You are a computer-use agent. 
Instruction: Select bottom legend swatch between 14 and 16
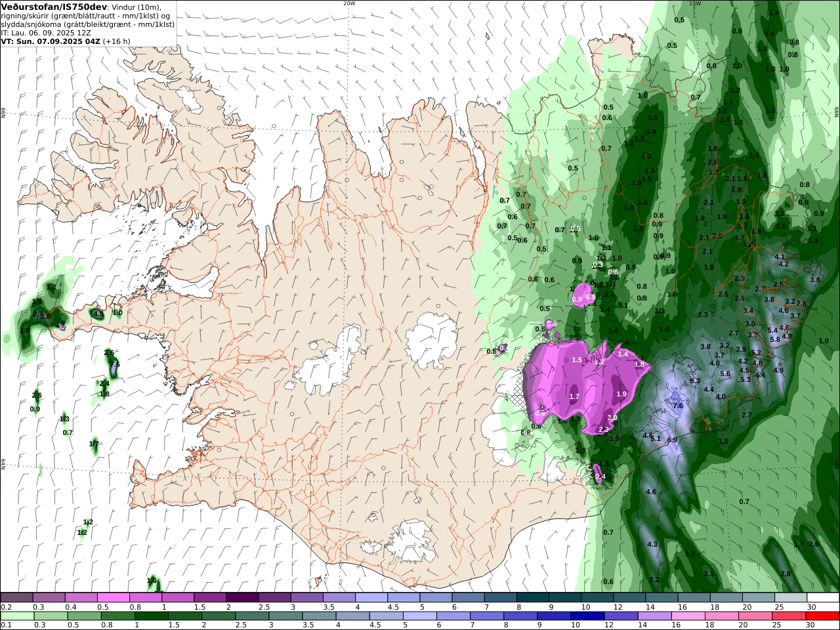click(x=654, y=616)
